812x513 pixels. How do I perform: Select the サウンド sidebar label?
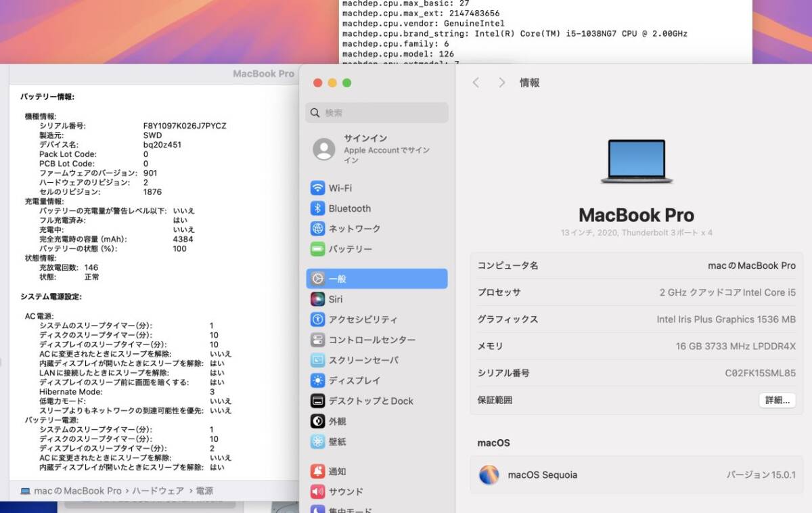346,491
